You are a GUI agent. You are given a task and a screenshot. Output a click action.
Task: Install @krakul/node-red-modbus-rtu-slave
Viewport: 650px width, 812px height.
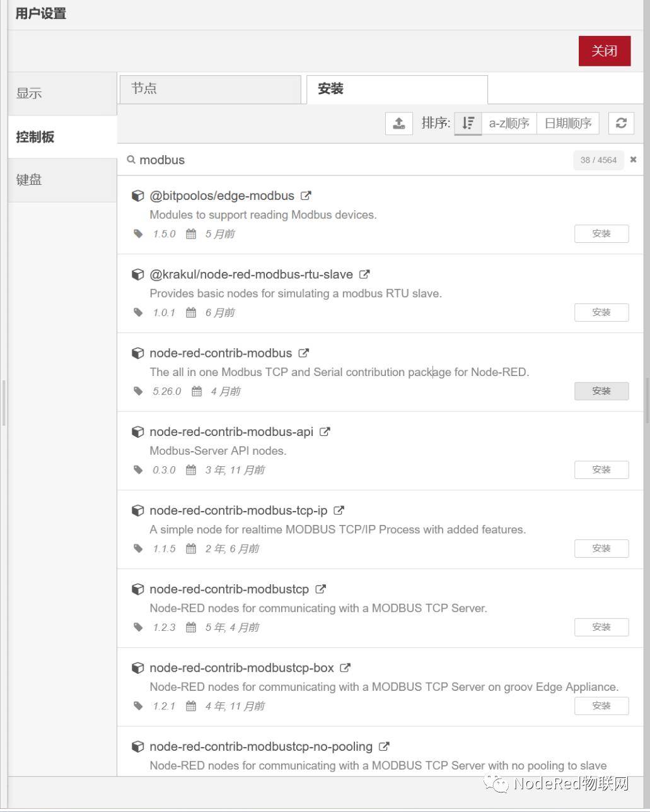click(x=601, y=312)
